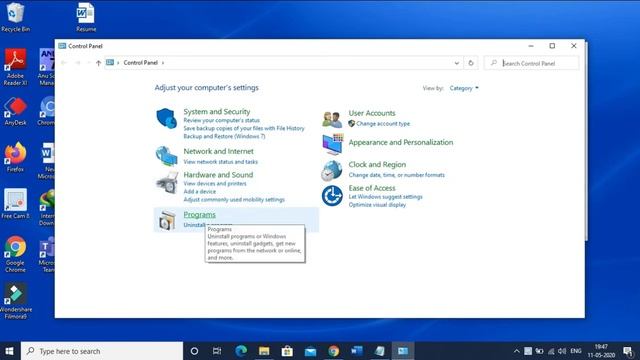The height and width of the screenshot is (360, 640).
Task: Click Adjust commonly used mobility settings
Action: (x=234, y=200)
